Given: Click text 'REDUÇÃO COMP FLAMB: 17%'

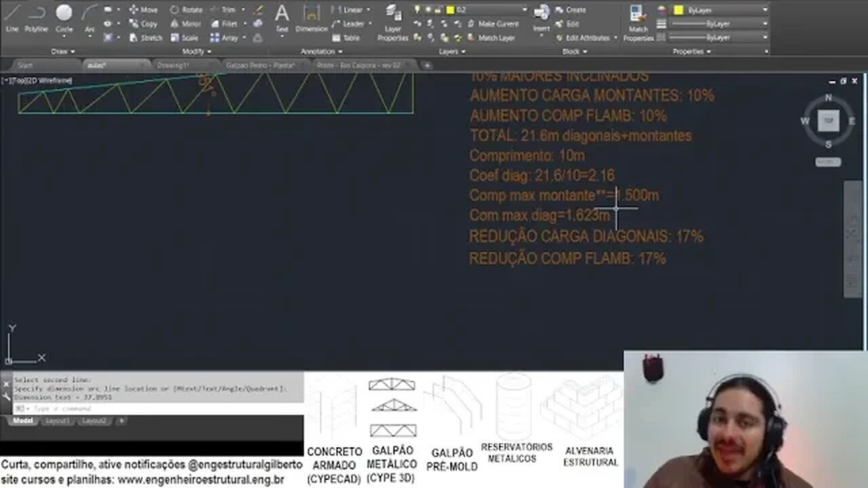Looking at the screenshot, I should tap(568, 258).
